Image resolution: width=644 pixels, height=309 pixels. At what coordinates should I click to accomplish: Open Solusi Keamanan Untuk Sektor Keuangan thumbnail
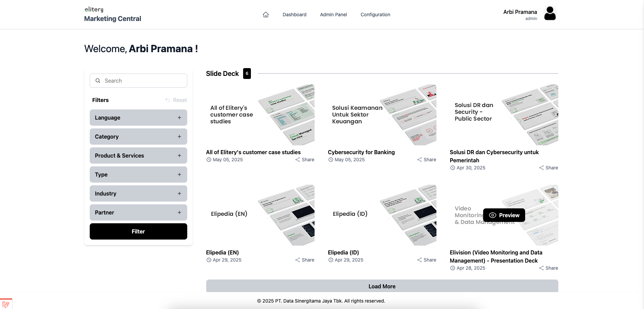[x=382, y=115]
